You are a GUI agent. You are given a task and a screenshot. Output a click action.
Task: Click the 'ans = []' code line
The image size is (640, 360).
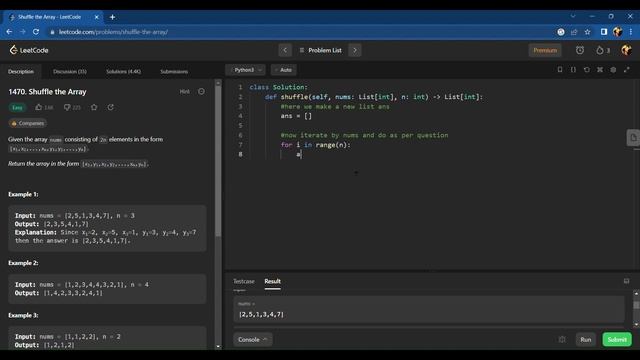coord(296,116)
